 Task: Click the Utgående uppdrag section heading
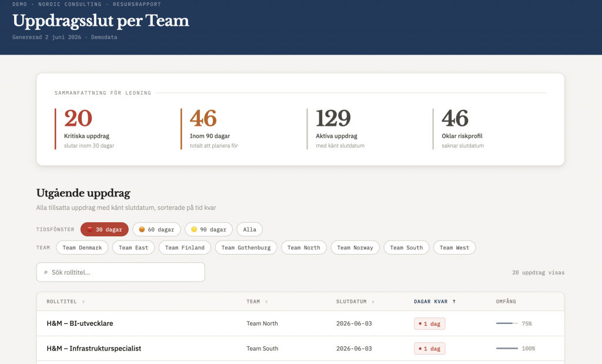pyautogui.click(x=83, y=193)
